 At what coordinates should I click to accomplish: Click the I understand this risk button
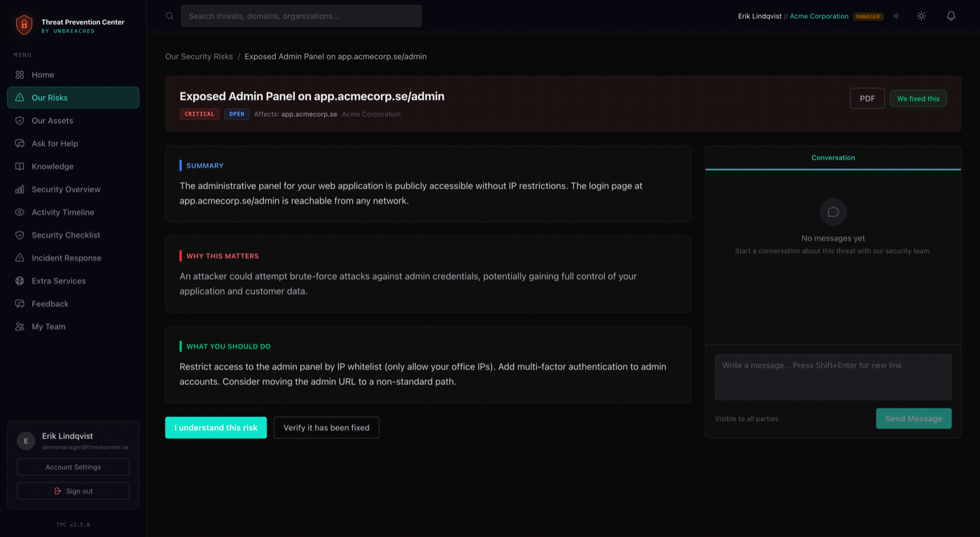point(216,427)
